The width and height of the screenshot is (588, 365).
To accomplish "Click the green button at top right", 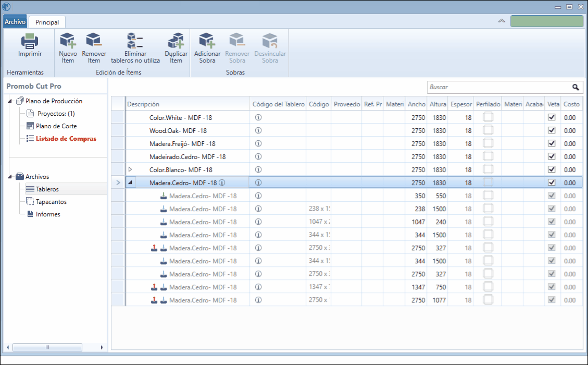I will tap(547, 21).
